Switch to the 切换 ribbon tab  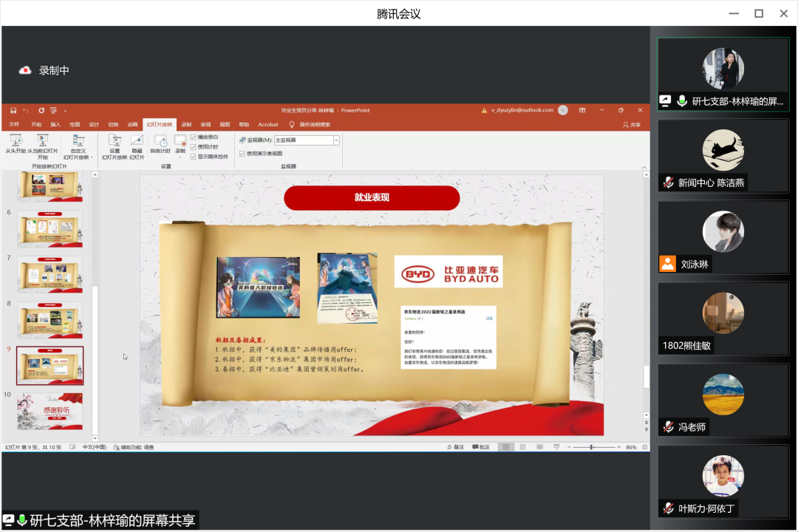click(114, 125)
